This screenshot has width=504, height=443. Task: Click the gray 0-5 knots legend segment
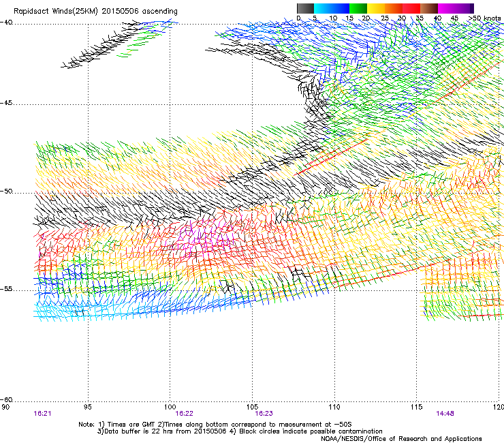[305, 8]
